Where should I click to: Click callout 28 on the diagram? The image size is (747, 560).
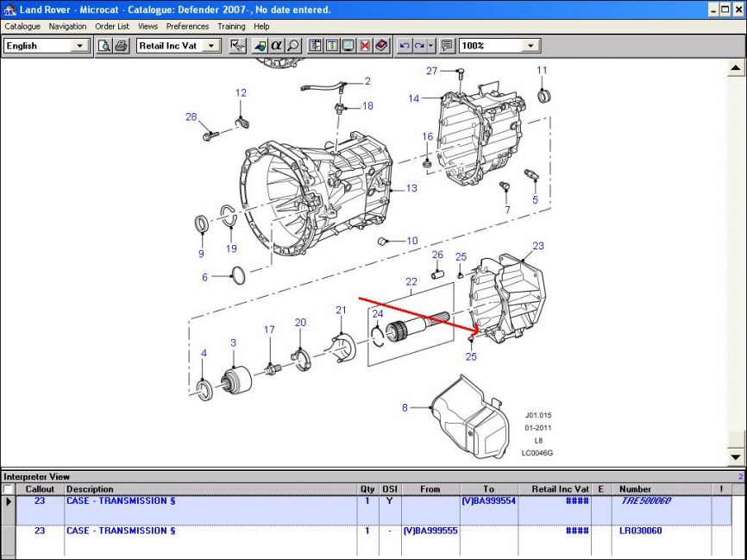[191, 117]
